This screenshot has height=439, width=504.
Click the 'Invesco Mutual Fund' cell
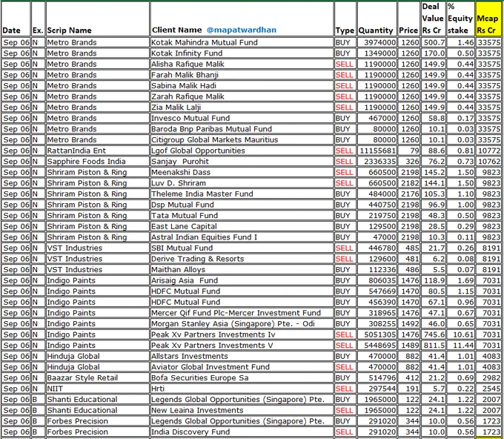pyautogui.click(x=242, y=118)
